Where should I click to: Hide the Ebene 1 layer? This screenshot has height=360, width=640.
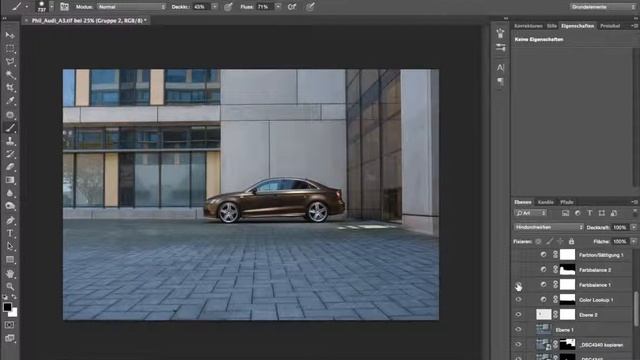click(518, 329)
